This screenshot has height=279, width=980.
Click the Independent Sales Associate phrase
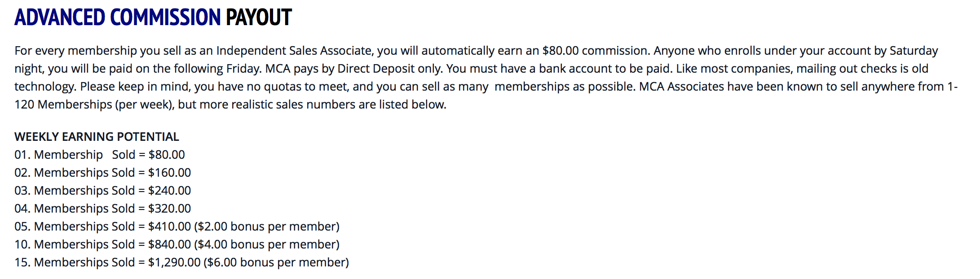coord(294,51)
